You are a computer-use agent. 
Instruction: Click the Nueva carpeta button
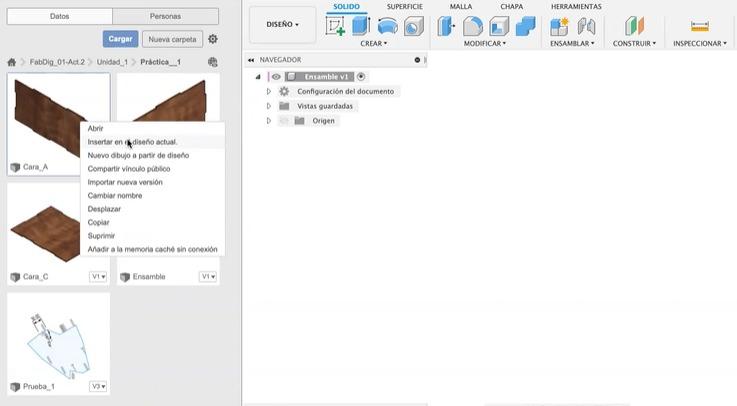click(x=172, y=39)
